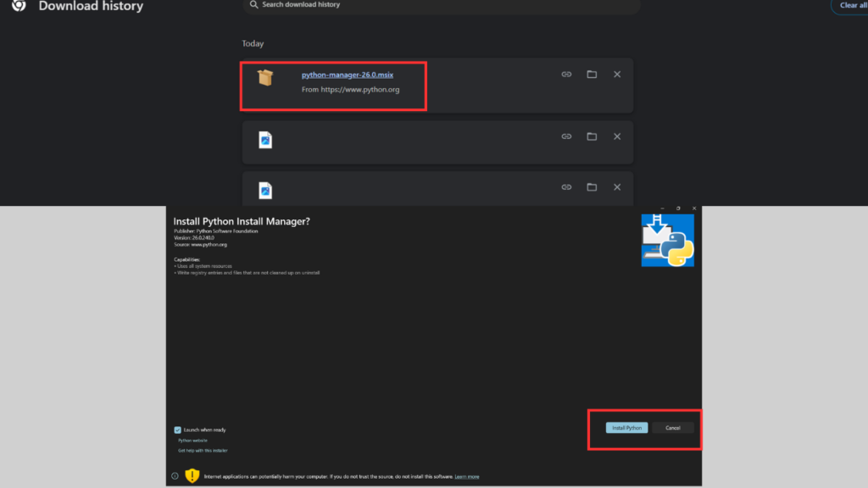This screenshot has width=868, height=488.
Task: Click the "Today" date heading
Action: coord(253,43)
